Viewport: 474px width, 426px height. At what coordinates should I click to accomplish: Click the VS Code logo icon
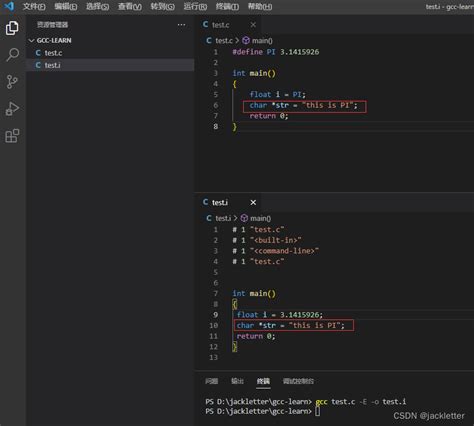pyautogui.click(x=8, y=6)
